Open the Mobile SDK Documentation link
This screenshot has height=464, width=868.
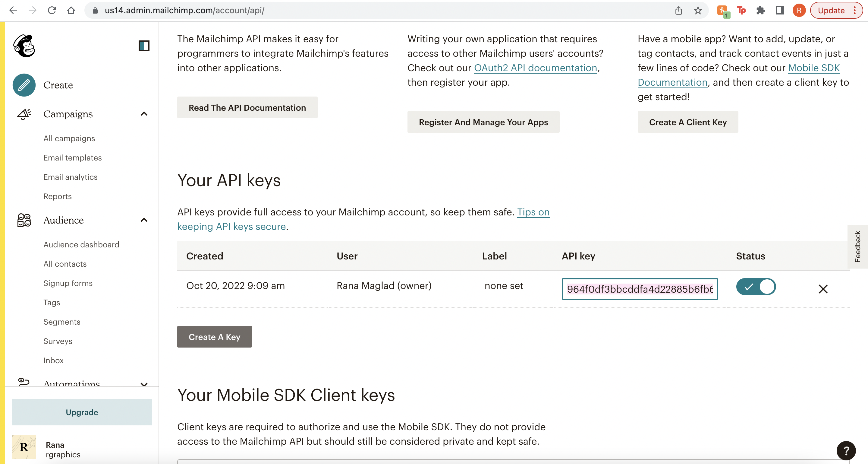(x=814, y=68)
